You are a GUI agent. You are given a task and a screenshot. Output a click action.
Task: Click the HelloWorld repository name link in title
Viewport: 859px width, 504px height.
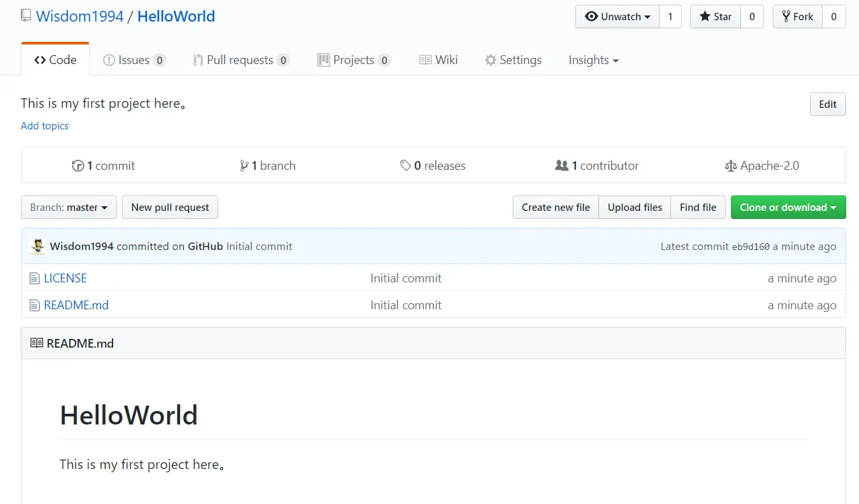177,16
